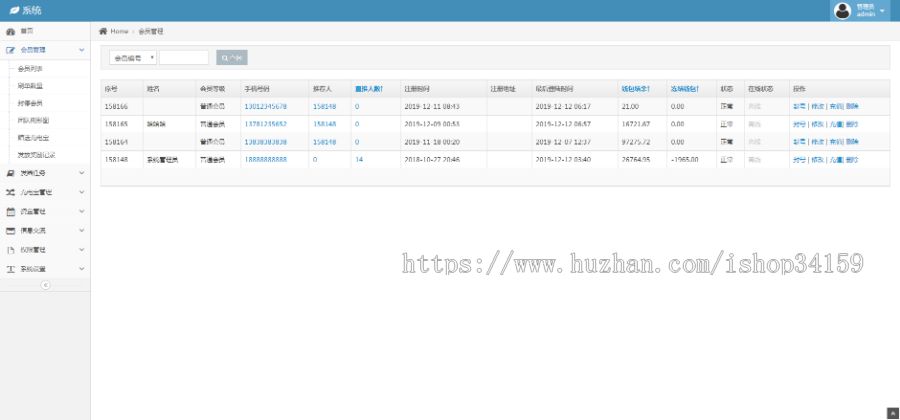Collapse the 会员管理 menu chevron

pos(82,50)
